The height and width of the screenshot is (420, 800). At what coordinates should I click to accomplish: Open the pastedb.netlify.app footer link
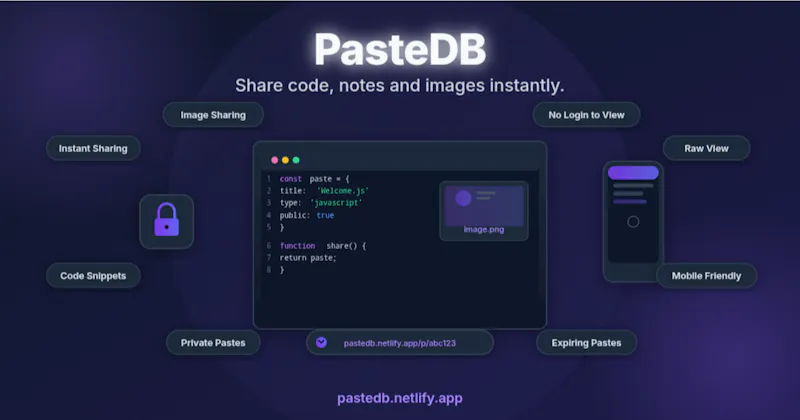coord(399,398)
